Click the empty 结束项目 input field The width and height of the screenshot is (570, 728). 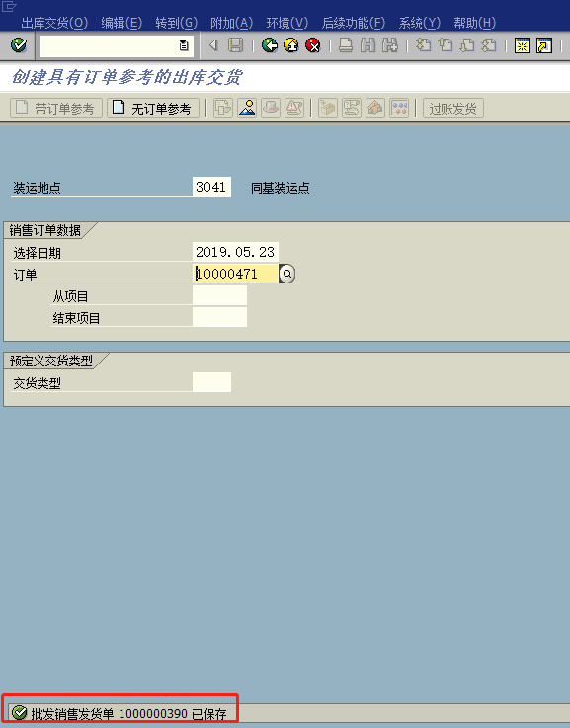pos(219,317)
